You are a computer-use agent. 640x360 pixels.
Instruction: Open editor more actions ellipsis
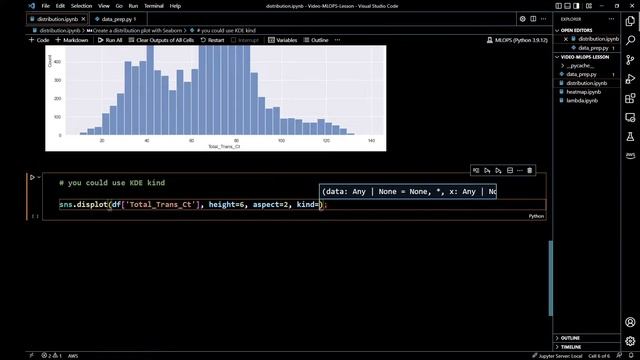tap(544, 19)
